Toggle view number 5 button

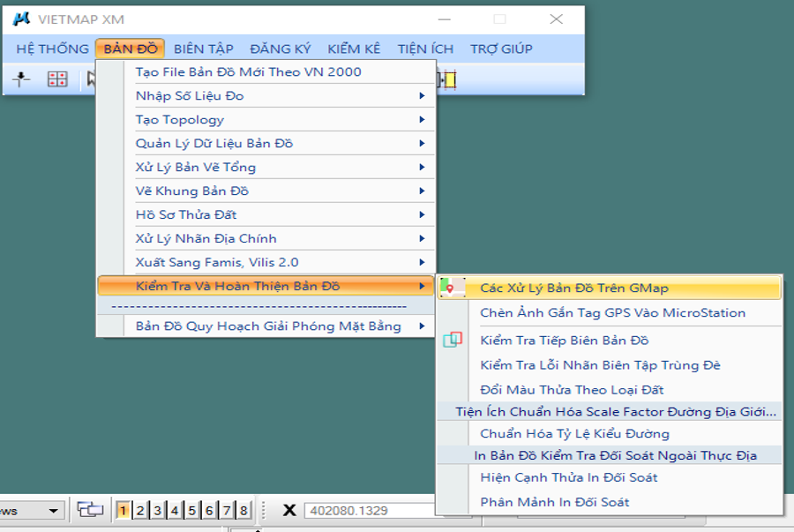pyautogui.click(x=192, y=510)
